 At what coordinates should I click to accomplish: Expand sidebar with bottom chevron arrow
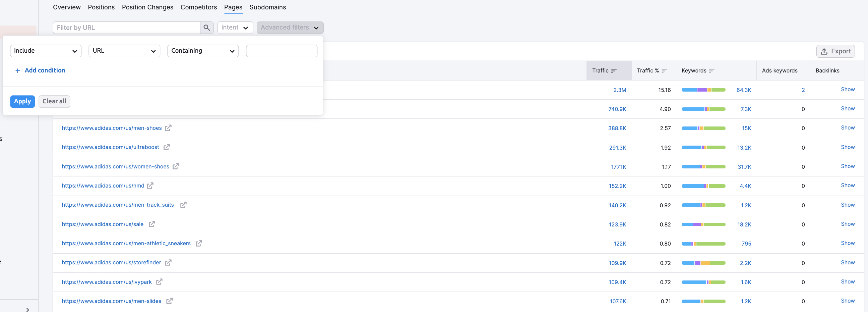tap(27, 309)
